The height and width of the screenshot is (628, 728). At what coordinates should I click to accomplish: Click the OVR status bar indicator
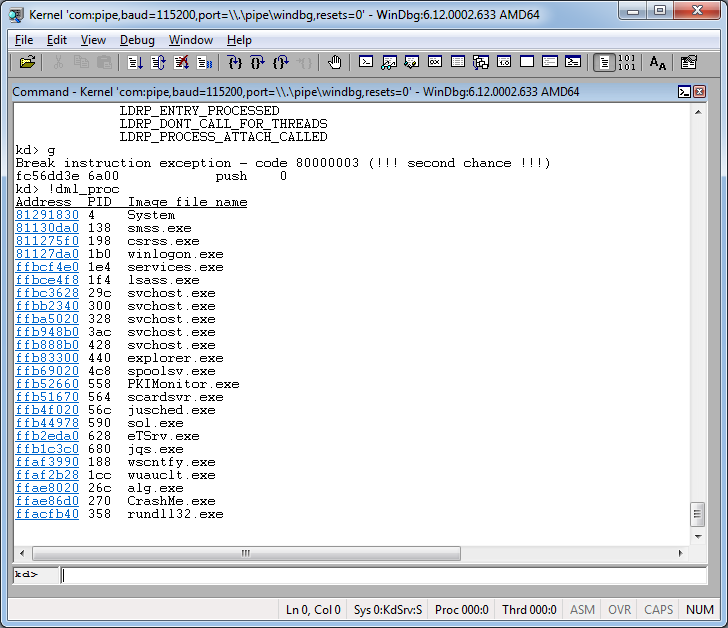(x=619, y=609)
